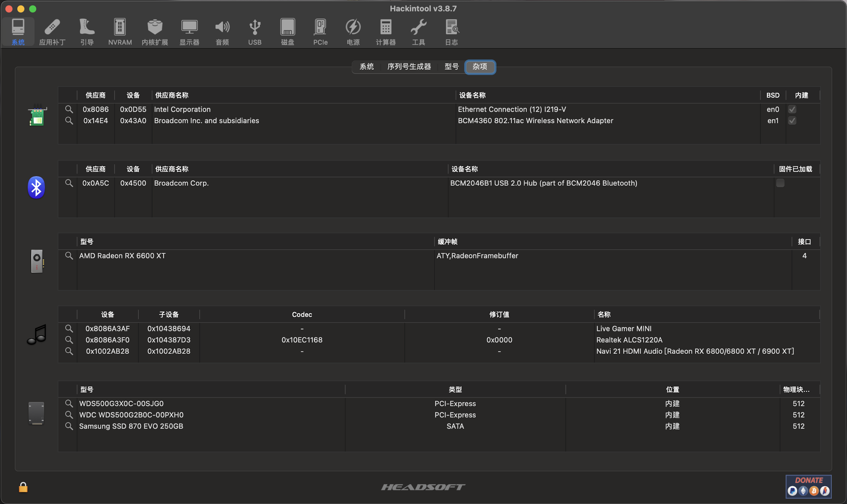Toggle 内建 checkbox for en0
This screenshot has width=847, height=504.
[x=792, y=109]
